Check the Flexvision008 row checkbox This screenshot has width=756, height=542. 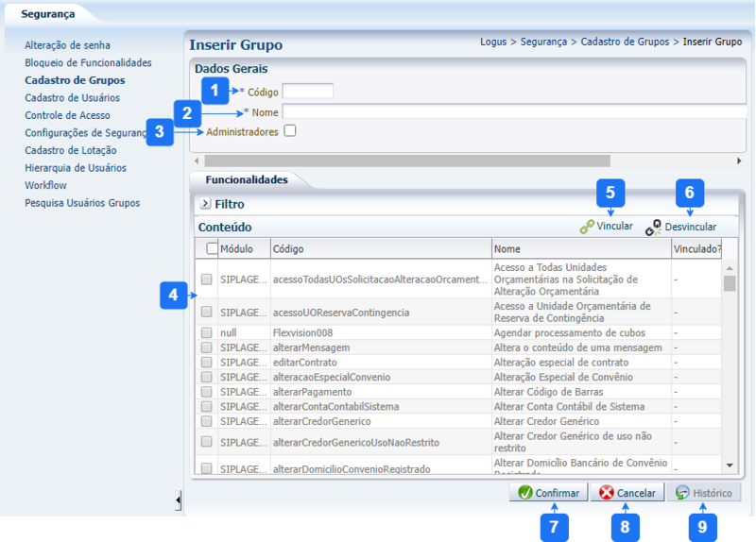click(206, 333)
